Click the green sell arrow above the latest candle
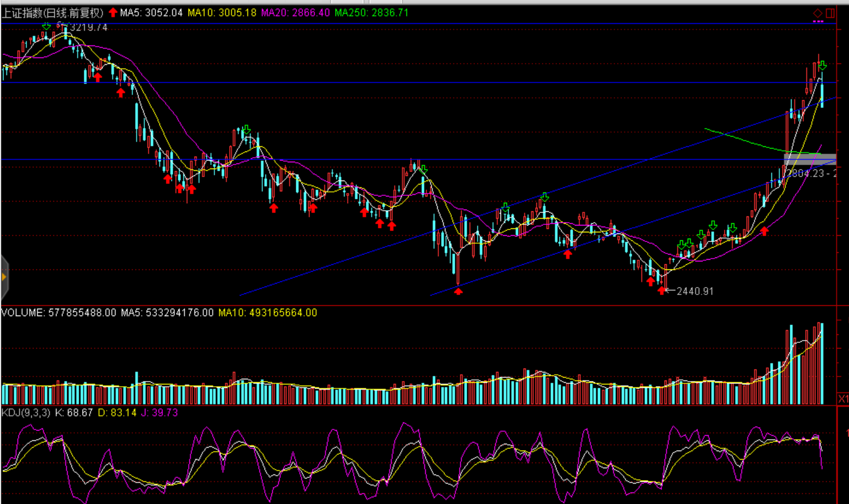 [822, 66]
